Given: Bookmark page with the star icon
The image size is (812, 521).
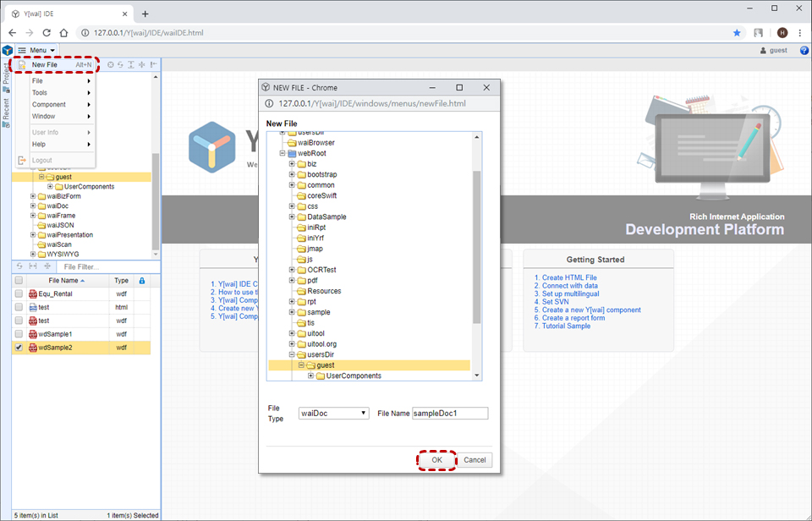Looking at the screenshot, I should click(x=737, y=33).
